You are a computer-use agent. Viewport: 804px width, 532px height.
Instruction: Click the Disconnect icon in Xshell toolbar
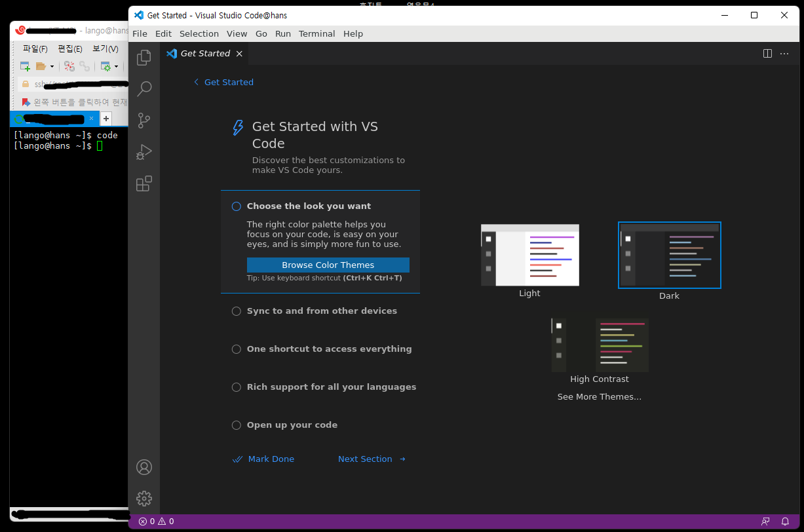click(x=69, y=66)
